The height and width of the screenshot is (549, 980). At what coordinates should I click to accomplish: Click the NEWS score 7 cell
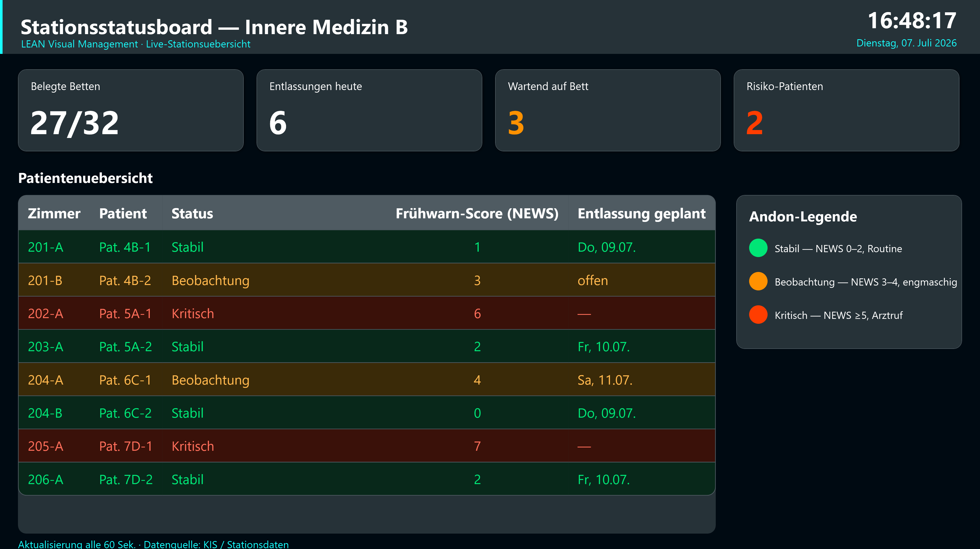tap(477, 446)
